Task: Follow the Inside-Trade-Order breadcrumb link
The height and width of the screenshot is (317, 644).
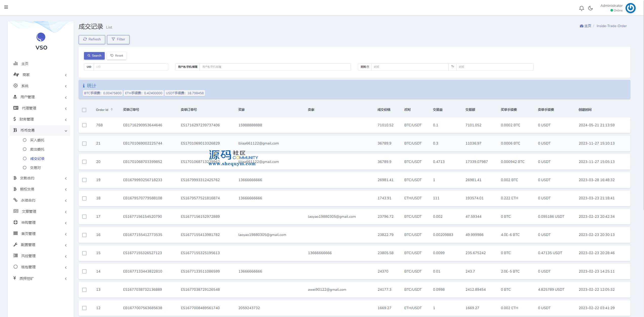Action: coord(611,26)
